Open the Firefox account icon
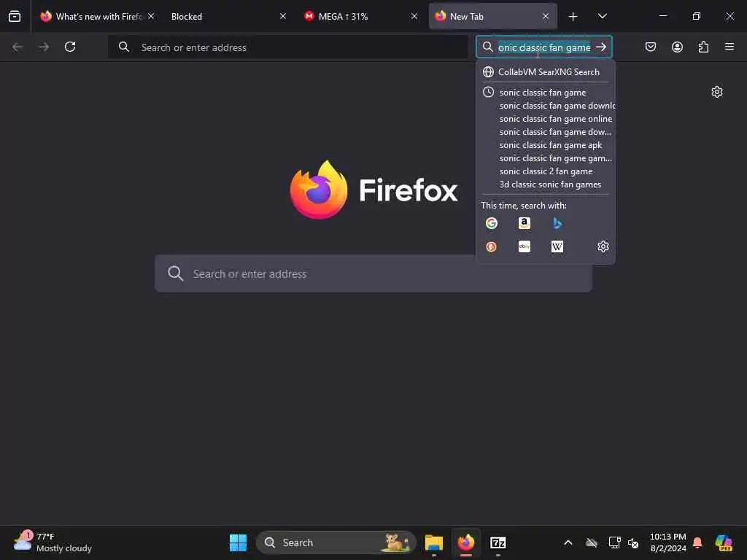The image size is (747, 560). click(x=677, y=47)
